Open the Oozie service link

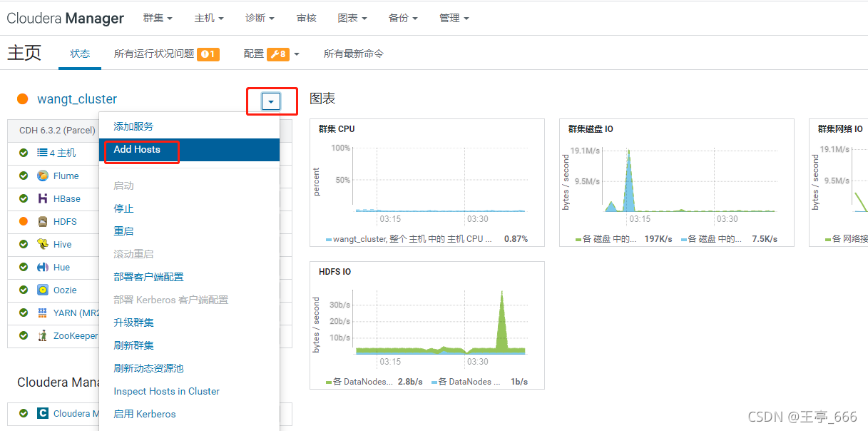click(65, 290)
